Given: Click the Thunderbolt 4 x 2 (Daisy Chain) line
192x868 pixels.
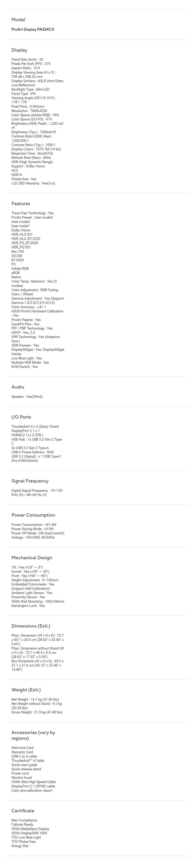Looking at the screenshot, I should [x=35, y=427].
